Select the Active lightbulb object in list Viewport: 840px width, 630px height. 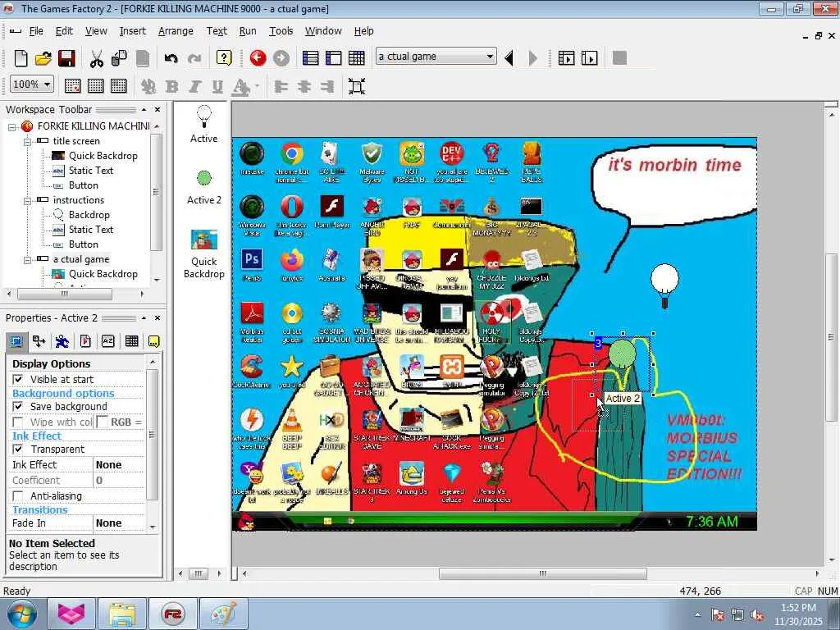click(x=203, y=124)
